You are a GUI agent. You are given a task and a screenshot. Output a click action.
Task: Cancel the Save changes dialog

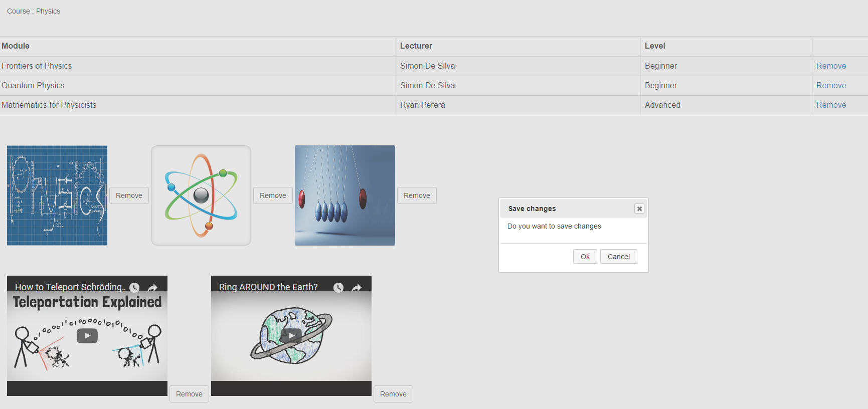[619, 257]
